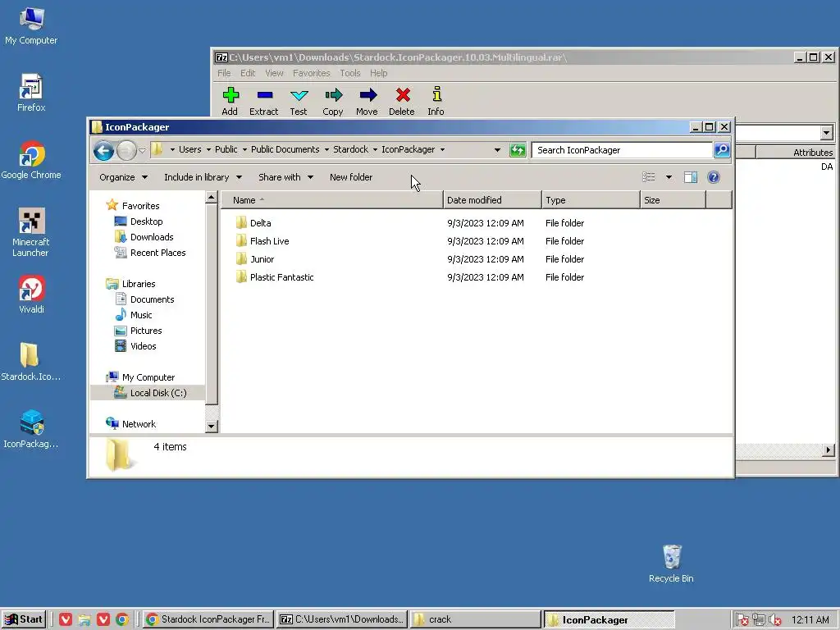
Task: Select Google Chrome desktop shortcut
Action: click(31, 160)
